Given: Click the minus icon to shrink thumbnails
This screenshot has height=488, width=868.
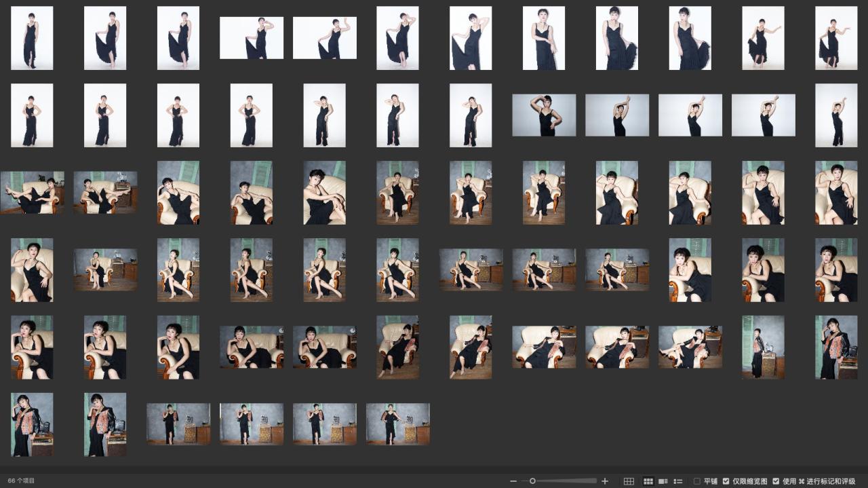Looking at the screenshot, I should pyautogui.click(x=513, y=481).
